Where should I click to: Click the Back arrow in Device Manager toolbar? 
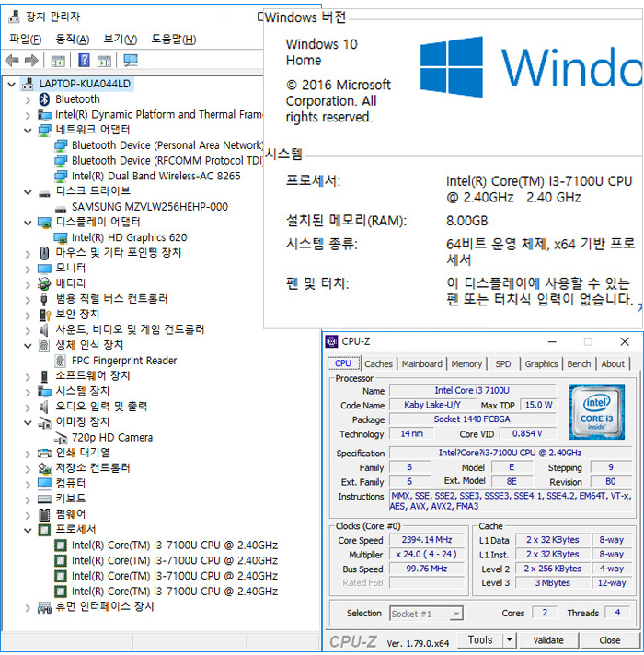(12, 61)
